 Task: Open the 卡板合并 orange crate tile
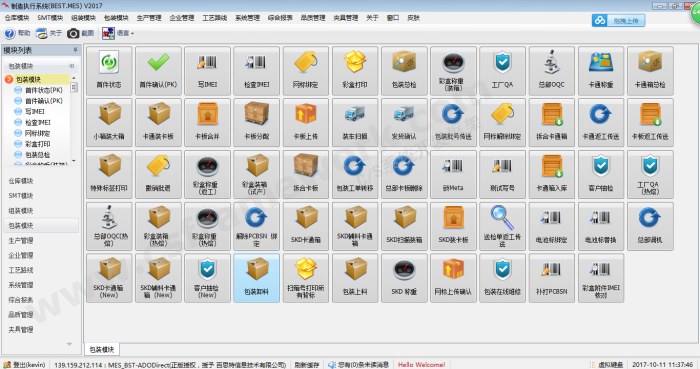coord(208,122)
